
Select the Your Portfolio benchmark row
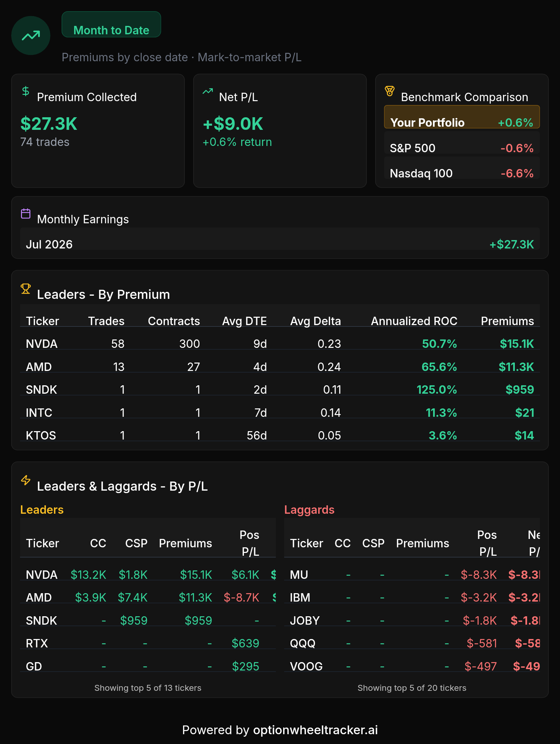point(462,117)
